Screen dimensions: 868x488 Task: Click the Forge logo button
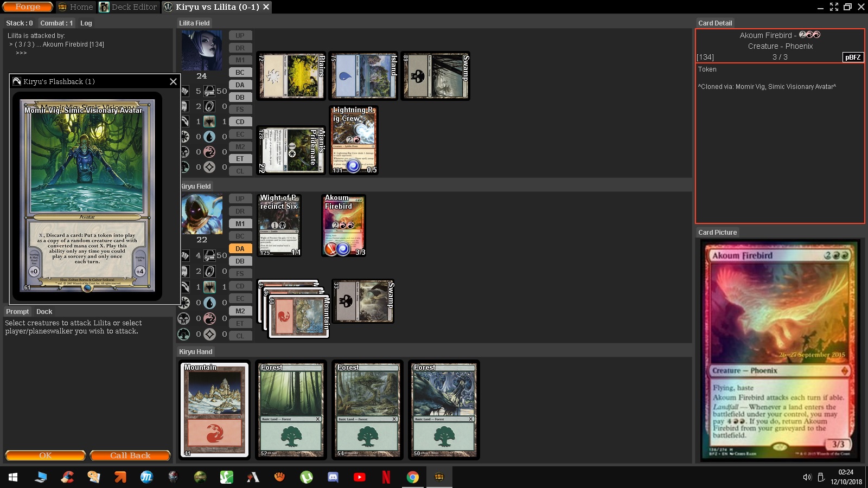(28, 7)
